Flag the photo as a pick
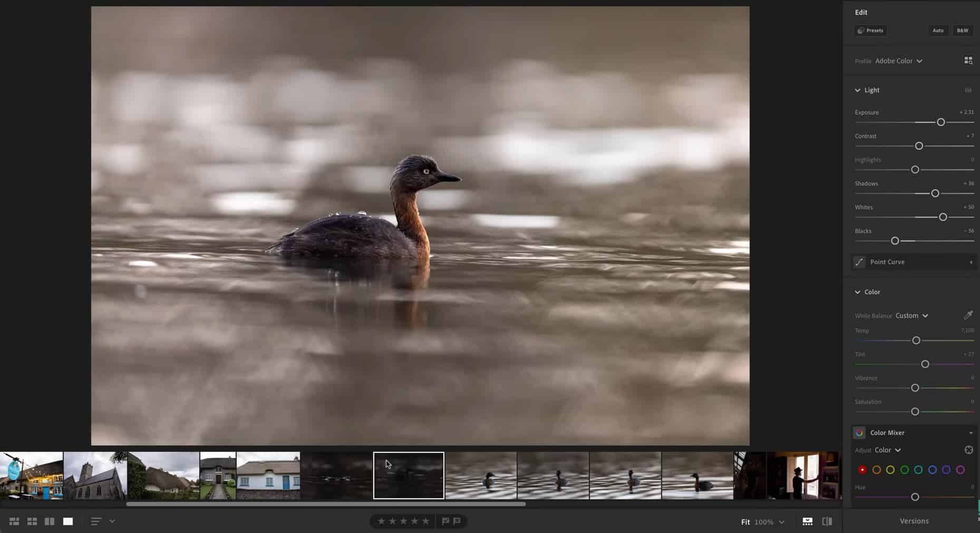This screenshot has width=980, height=533. (445, 521)
